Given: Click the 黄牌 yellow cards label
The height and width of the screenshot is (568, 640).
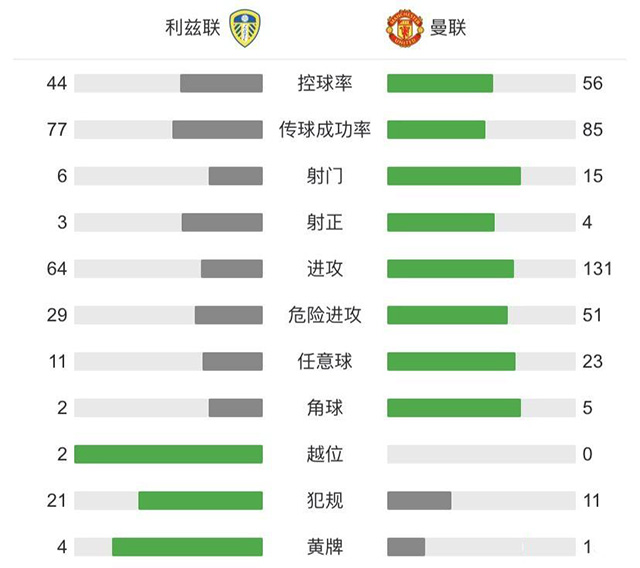Looking at the screenshot, I should (x=325, y=547).
